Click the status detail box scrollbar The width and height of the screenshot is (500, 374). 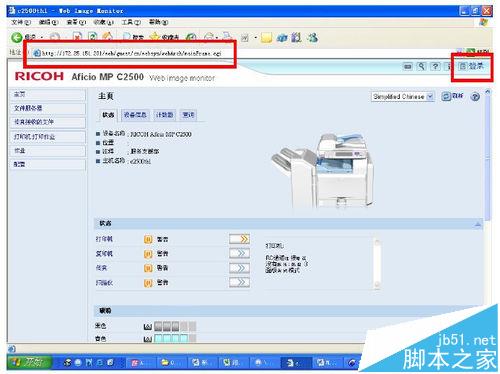click(x=377, y=263)
